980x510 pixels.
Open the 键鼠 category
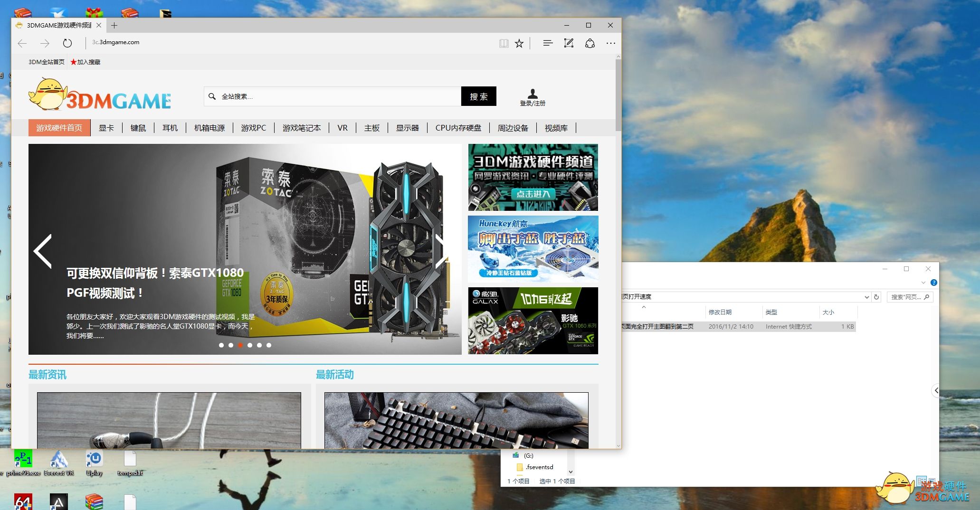(138, 128)
